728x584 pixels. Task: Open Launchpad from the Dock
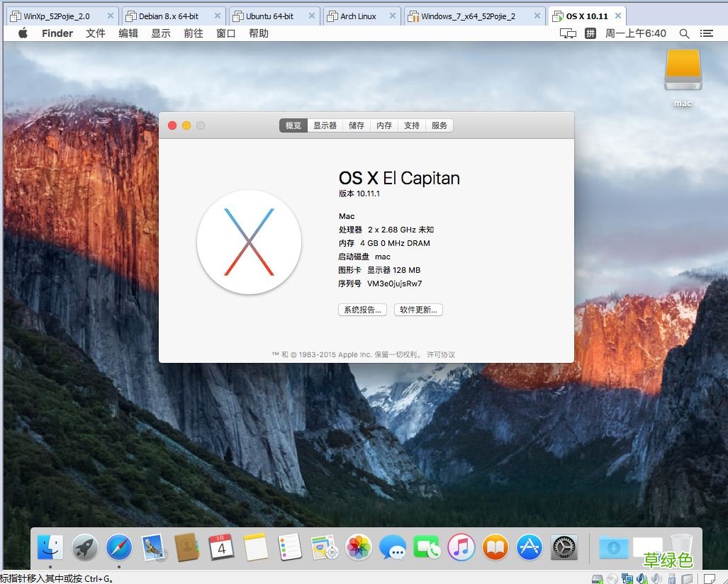coord(84,547)
